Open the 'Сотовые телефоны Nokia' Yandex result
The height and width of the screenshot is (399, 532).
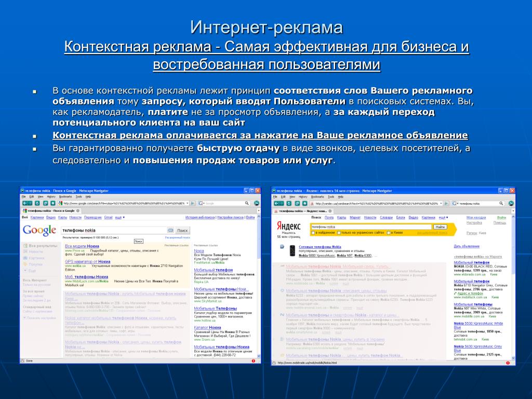click(320, 247)
